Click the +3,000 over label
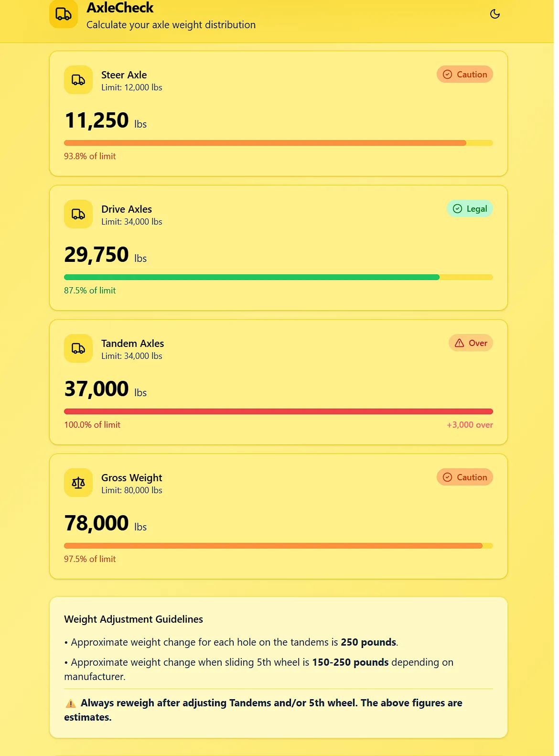 click(470, 425)
